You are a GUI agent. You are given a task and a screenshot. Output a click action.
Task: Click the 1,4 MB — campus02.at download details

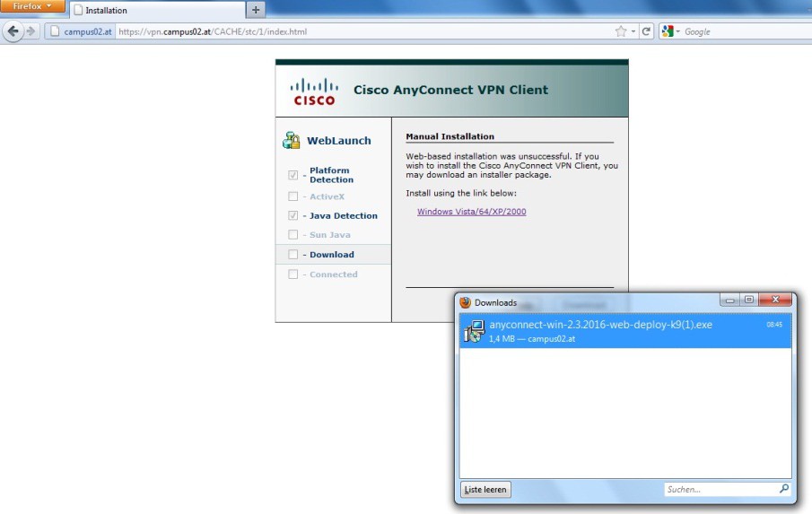(532, 339)
